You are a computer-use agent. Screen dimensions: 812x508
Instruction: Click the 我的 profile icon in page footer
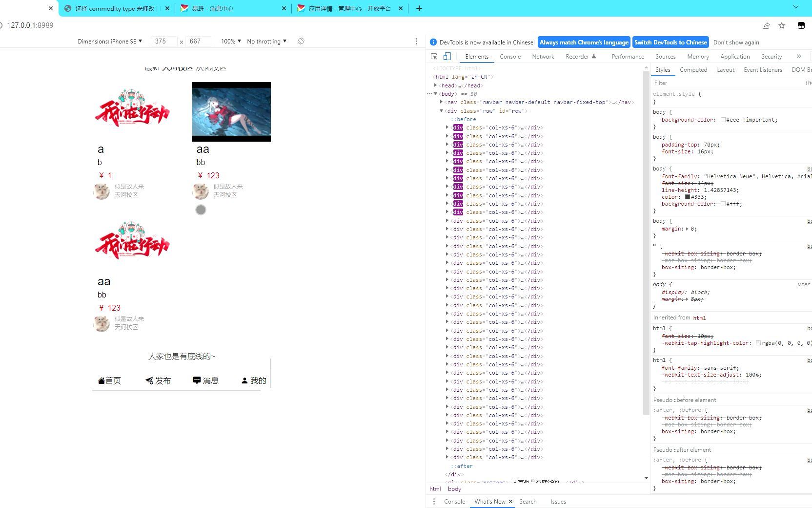click(244, 380)
